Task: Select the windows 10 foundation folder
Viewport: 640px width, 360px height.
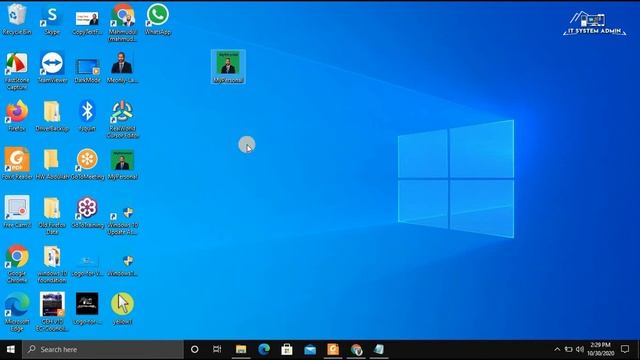Action: [52, 264]
